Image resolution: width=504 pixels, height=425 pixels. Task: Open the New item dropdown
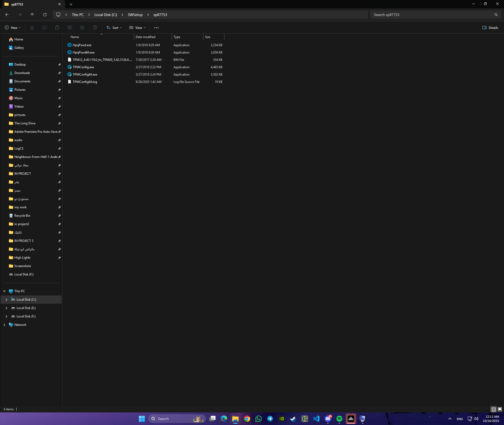tap(13, 28)
